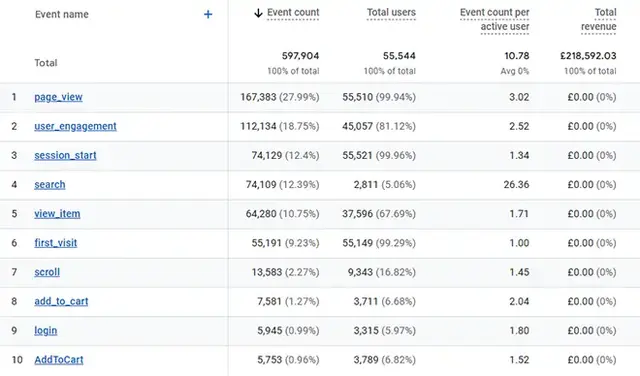Image resolution: width=640 pixels, height=376 pixels.
Task: Select scroll users 9,343 (16.82%)
Action: point(382,272)
